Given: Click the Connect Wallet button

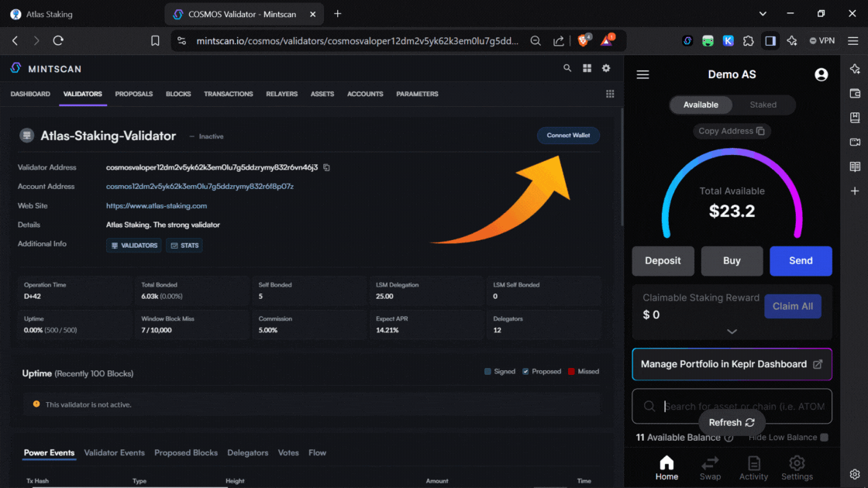Looking at the screenshot, I should pos(568,136).
